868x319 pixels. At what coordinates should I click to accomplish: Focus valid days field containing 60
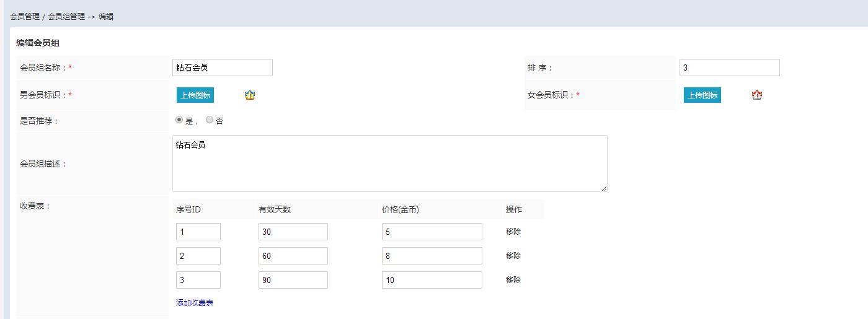pos(293,256)
